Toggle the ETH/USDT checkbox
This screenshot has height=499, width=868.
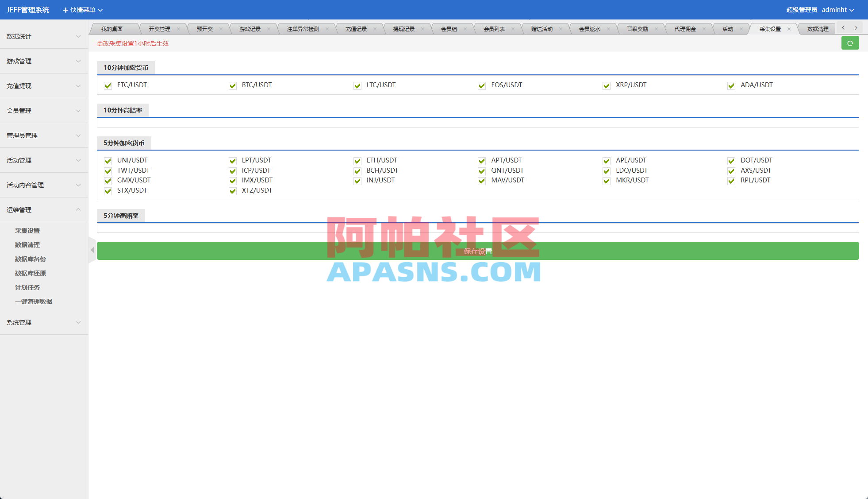click(357, 161)
